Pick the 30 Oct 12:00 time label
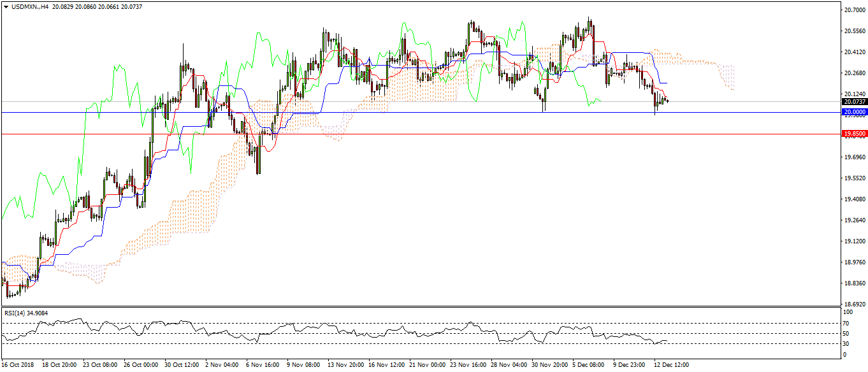 point(183,366)
